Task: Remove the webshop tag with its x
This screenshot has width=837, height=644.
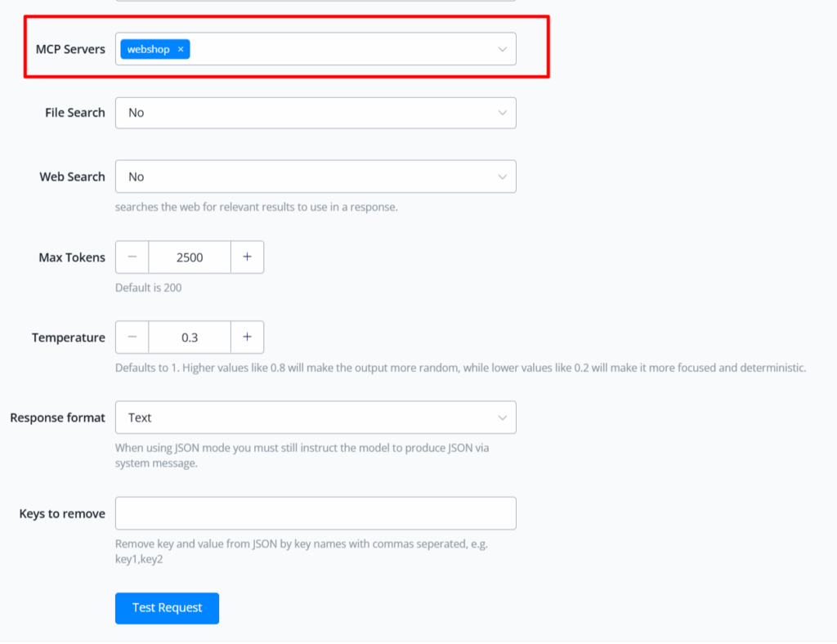Action: (x=181, y=50)
